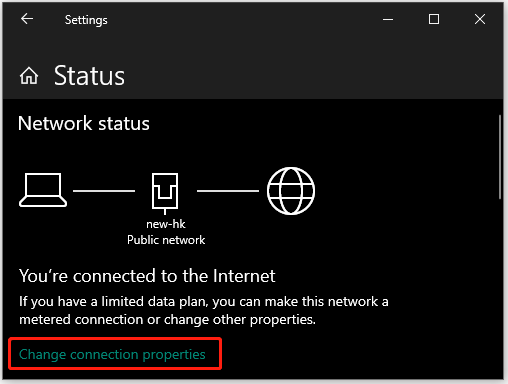Click the "You're connected to the Internet" text
Screen dimensions: 508x384
pos(147,276)
